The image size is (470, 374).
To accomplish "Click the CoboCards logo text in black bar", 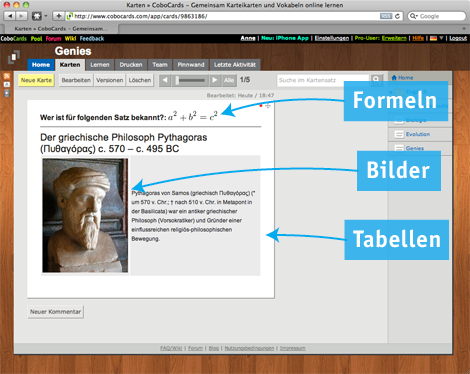I will [14, 39].
